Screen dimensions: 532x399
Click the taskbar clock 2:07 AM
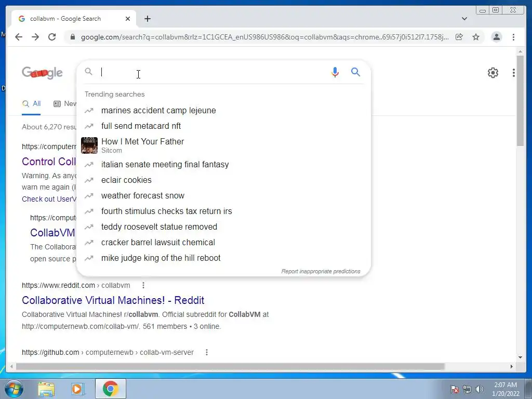point(505,389)
